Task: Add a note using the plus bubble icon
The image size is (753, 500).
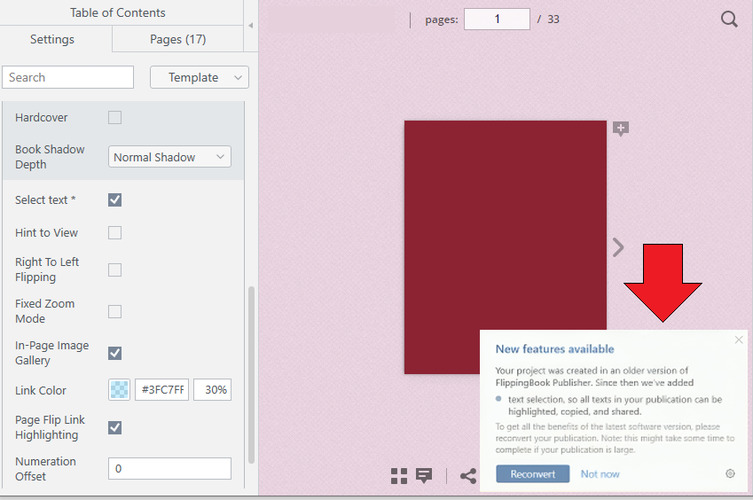Action: (x=620, y=129)
